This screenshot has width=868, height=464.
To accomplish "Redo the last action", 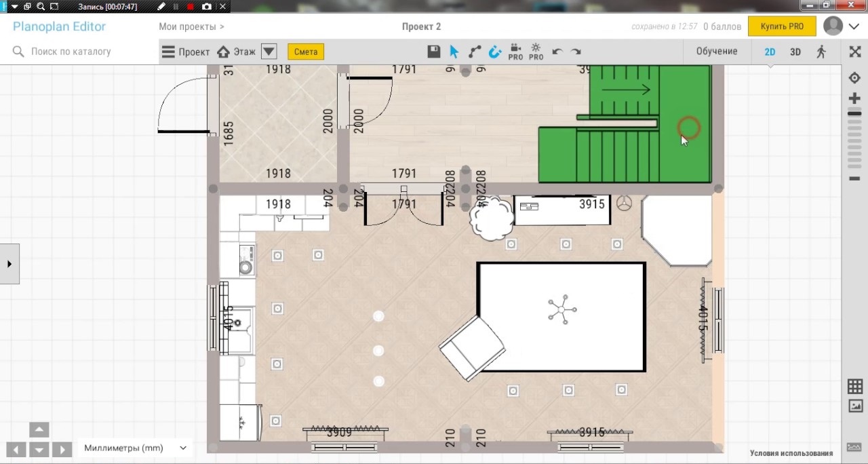I will point(576,52).
